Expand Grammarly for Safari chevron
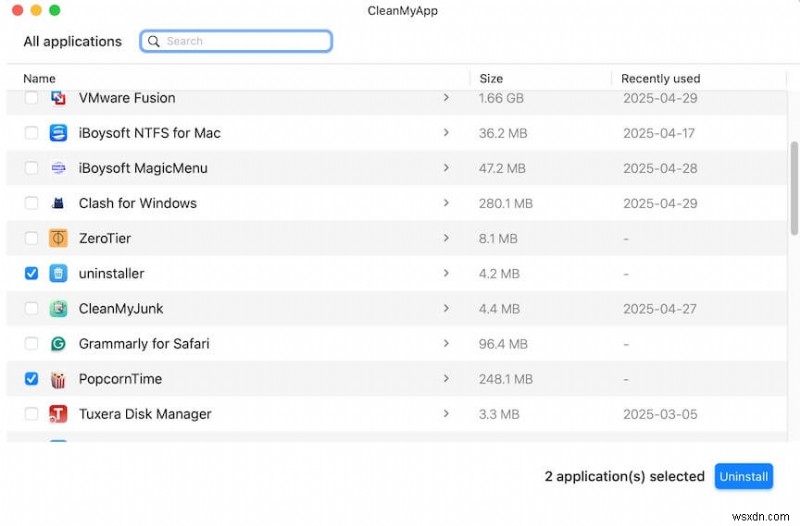Viewport: 800px width, 526px height. coord(446,343)
